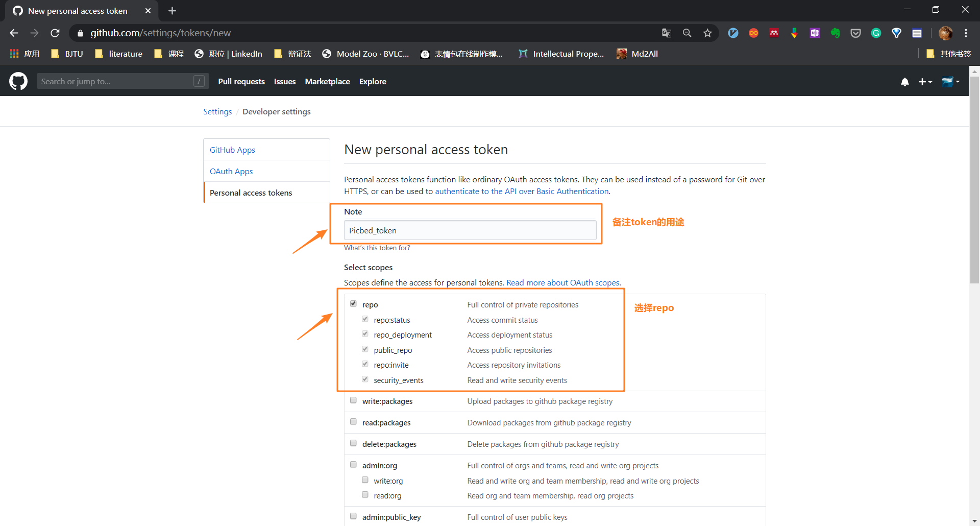Open the profile avatar dropdown menu
The width and height of the screenshot is (980, 526).
pyautogui.click(x=950, y=82)
